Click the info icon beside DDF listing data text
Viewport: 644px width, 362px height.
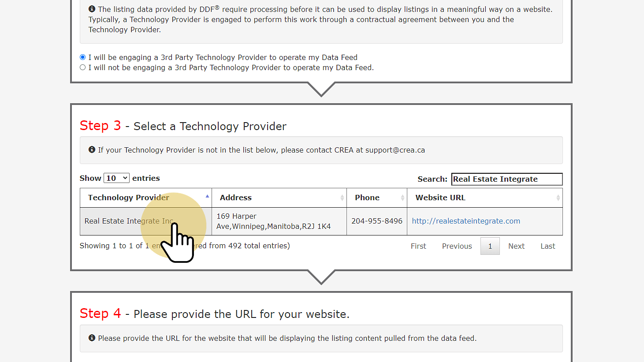click(x=92, y=9)
